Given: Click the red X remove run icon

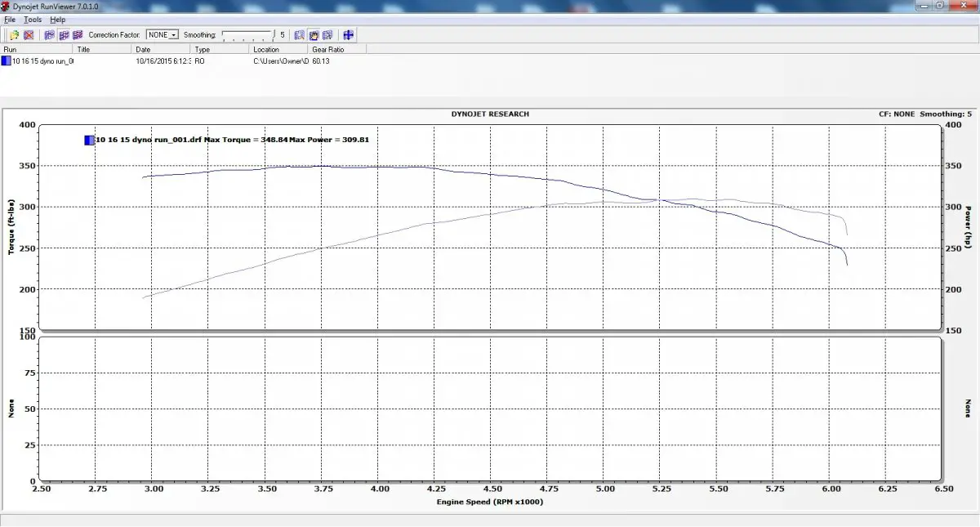Looking at the screenshot, I should tap(29, 35).
